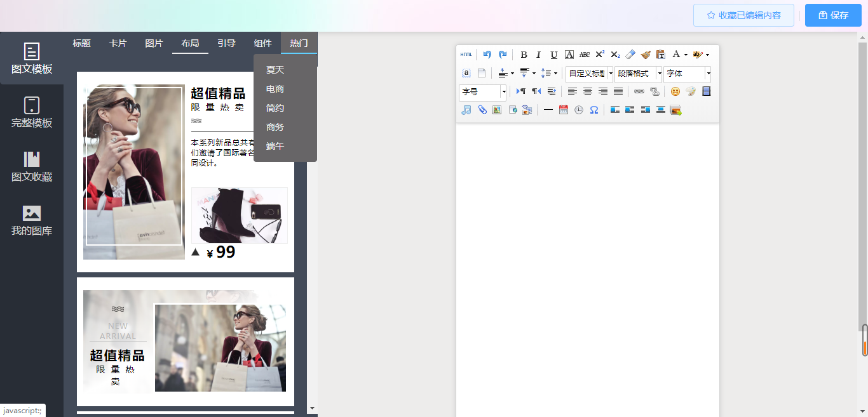
Task: Click the undo arrow icon
Action: (487, 55)
